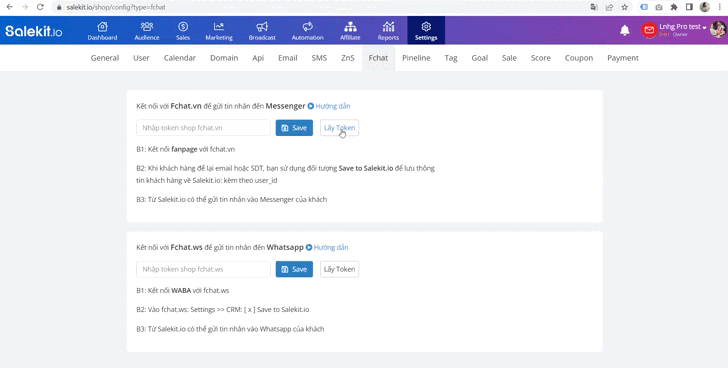Open the Reports section
The height and width of the screenshot is (368, 728).
(388, 31)
